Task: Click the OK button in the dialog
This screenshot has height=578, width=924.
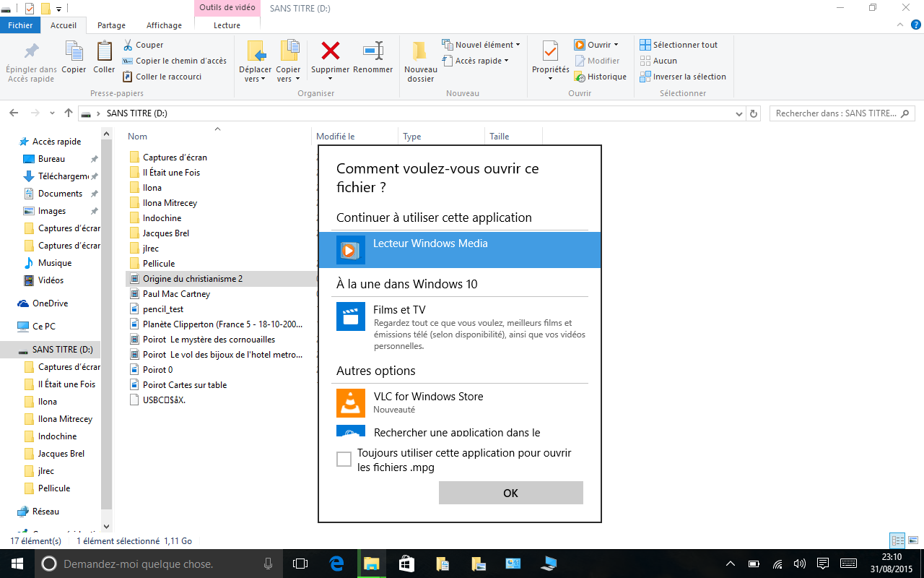Action: coord(510,493)
